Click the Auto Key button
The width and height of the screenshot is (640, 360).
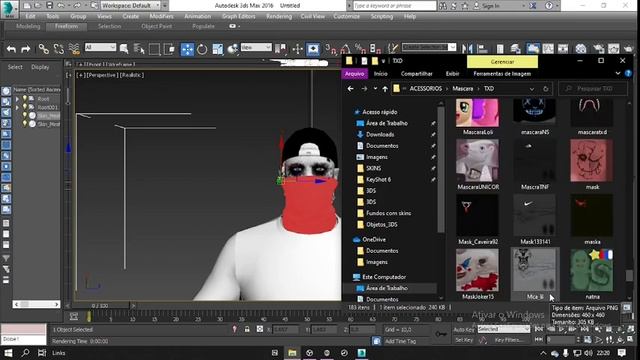(x=464, y=329)
